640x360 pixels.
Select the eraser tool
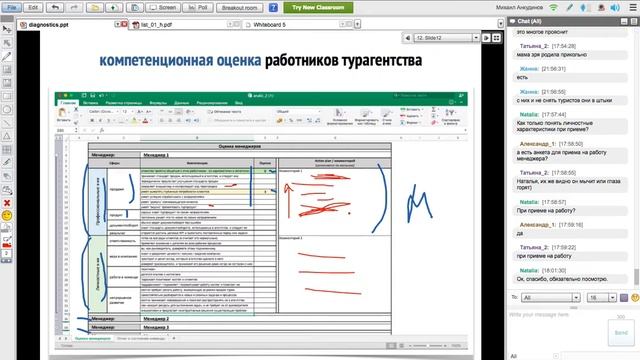point(7,176)
